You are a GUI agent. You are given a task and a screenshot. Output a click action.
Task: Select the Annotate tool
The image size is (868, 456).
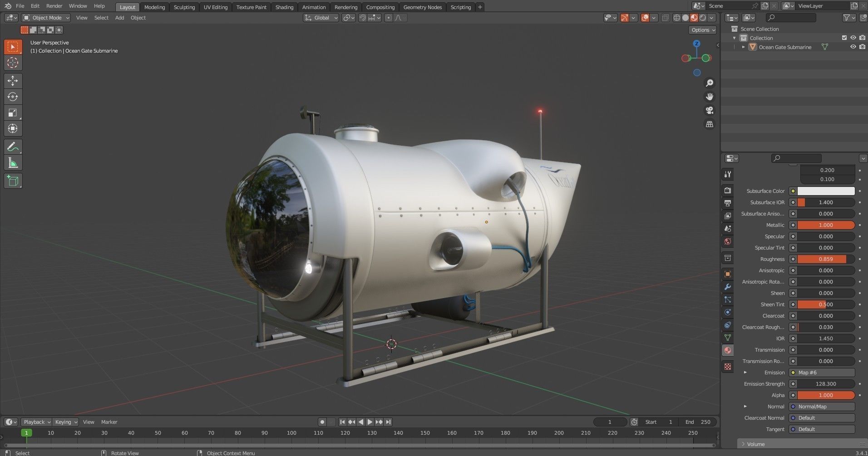click(13, 146)
